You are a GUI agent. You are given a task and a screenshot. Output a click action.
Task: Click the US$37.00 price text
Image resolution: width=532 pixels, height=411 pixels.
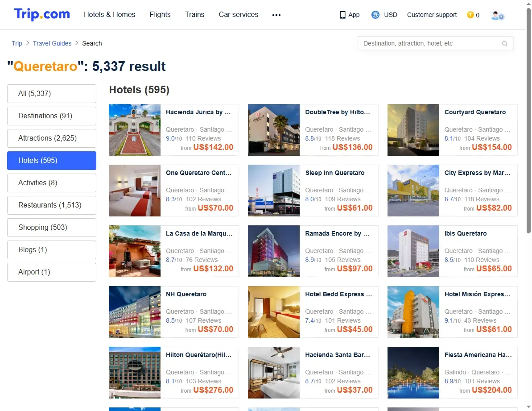[355, 390]
